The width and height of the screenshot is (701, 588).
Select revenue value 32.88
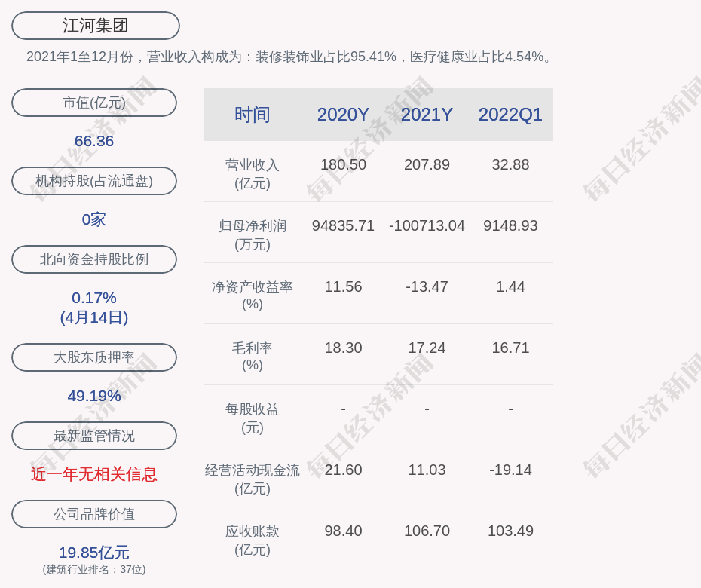(x=510, y=164)
